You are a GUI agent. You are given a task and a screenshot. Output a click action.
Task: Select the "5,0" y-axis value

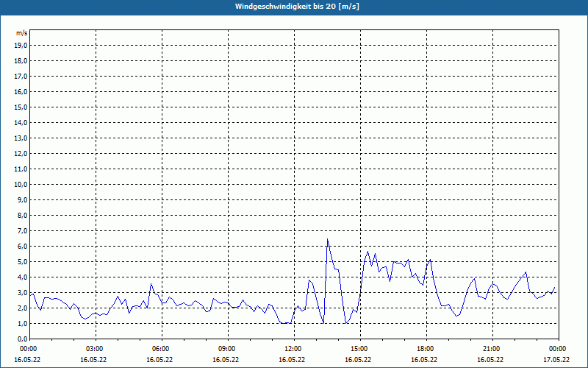click(x=22, y=262)
